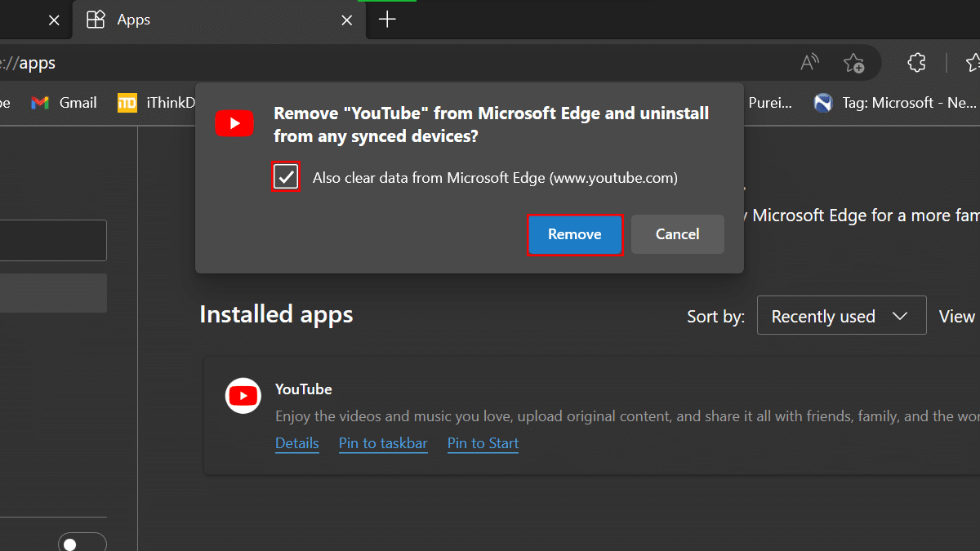This screenshot has width=980, height=551.
Task: Uncheck Also clear data from Microsoft Edge
Action: point(286,177)
